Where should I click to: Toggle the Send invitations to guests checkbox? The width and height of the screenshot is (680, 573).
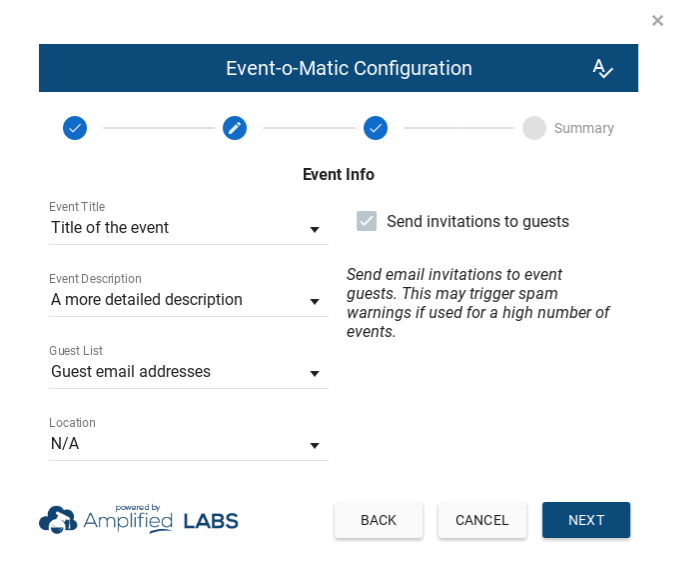367,221
